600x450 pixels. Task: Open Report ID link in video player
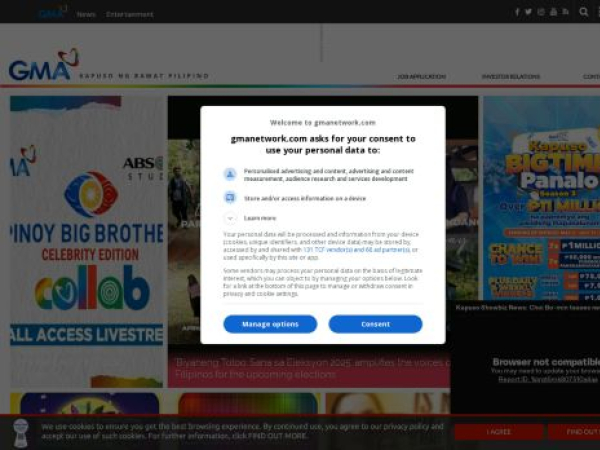tap(548, 379)
